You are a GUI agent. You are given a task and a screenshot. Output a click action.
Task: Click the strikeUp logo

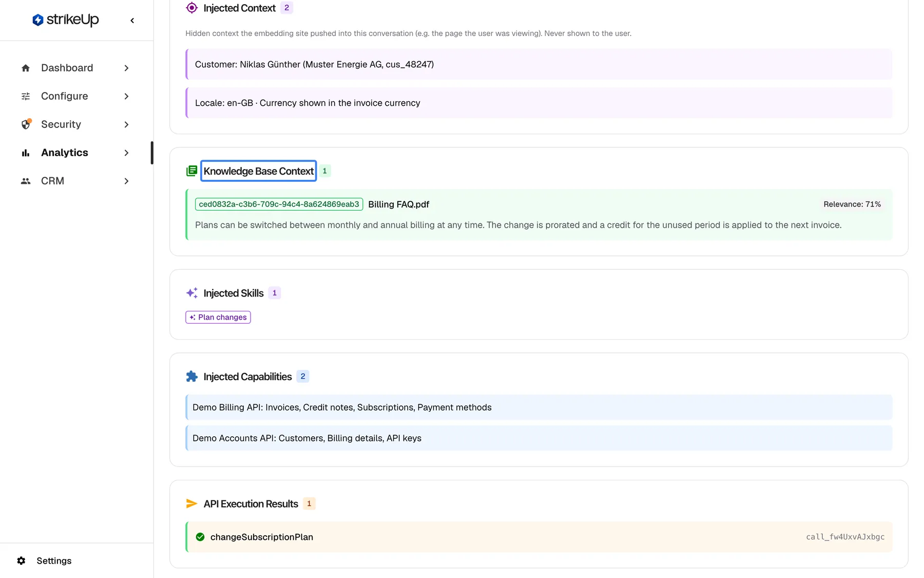(65, 20)
